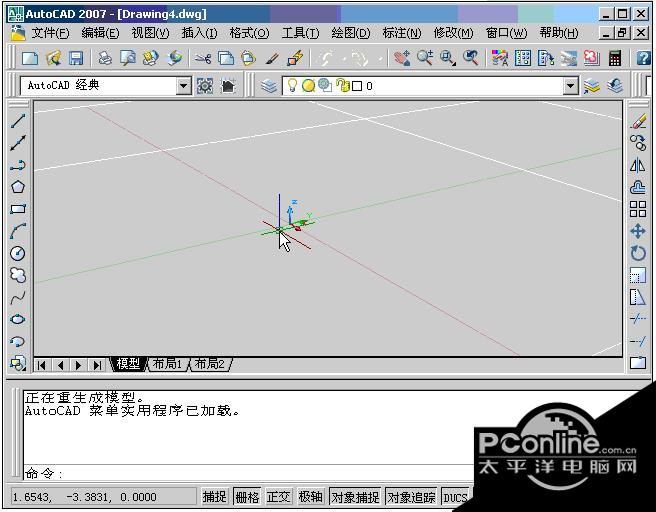
Task: Switch to the 布局1 layout tab
Action: [x=167, y=364]
